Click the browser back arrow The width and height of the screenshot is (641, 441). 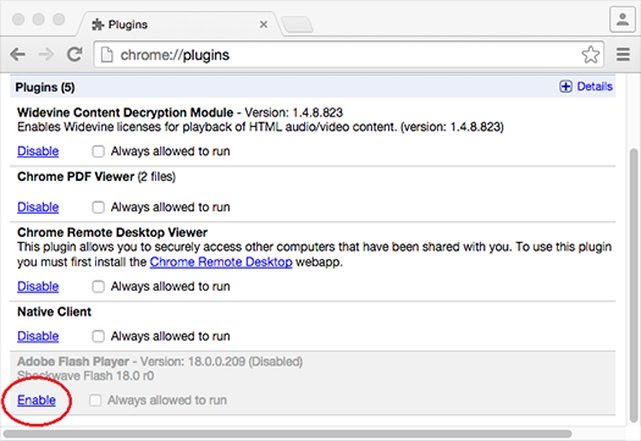pyautogui.click(x=18, y=54)
